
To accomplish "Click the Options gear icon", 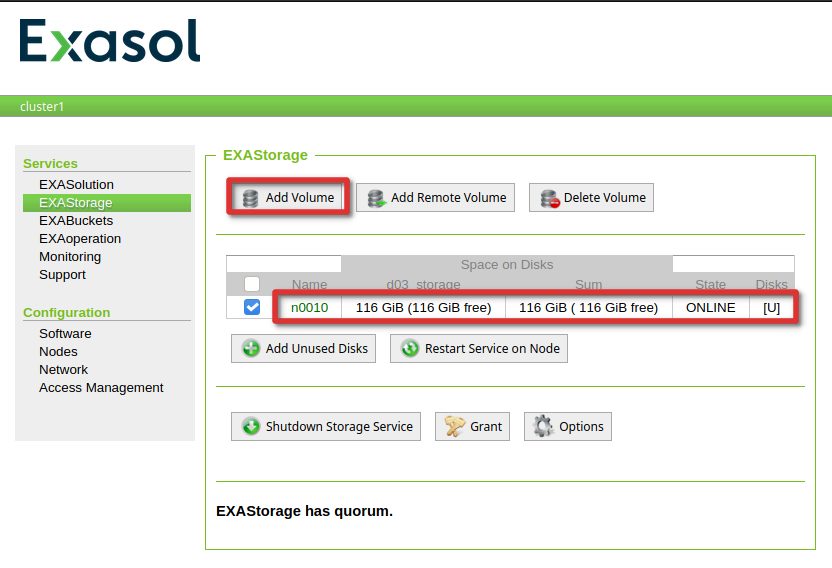I will (543, 426).
